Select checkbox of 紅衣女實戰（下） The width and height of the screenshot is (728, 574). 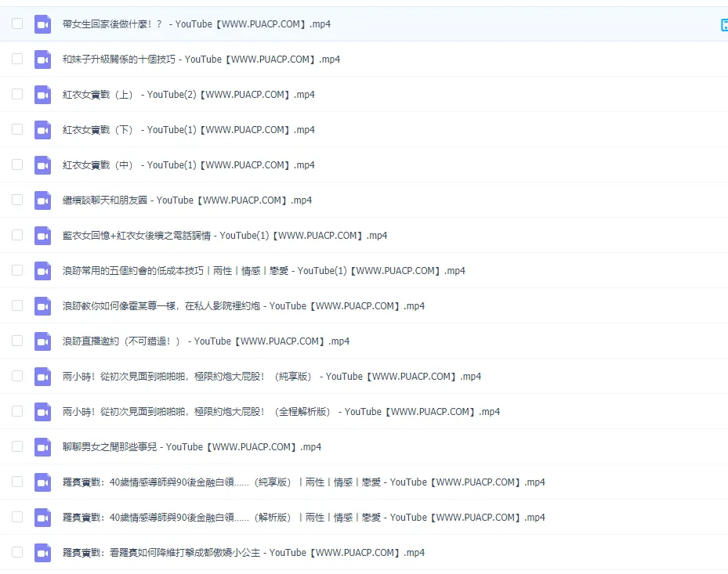click(17, 129)
